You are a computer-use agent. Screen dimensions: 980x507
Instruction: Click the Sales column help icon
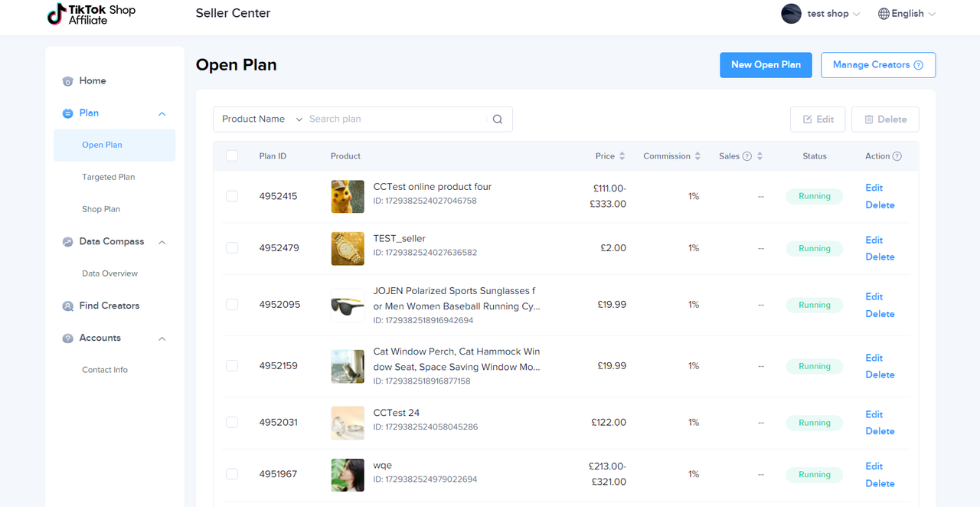[x=747, y=156]
